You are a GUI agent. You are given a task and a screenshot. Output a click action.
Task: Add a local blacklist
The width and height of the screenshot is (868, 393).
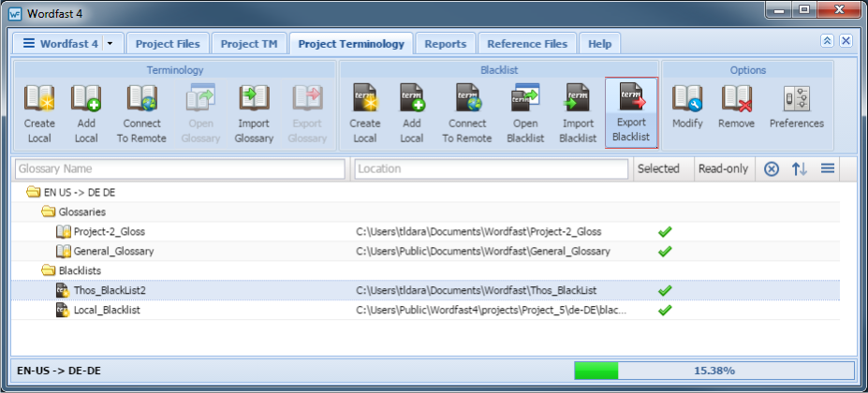(x=412, y=114)
